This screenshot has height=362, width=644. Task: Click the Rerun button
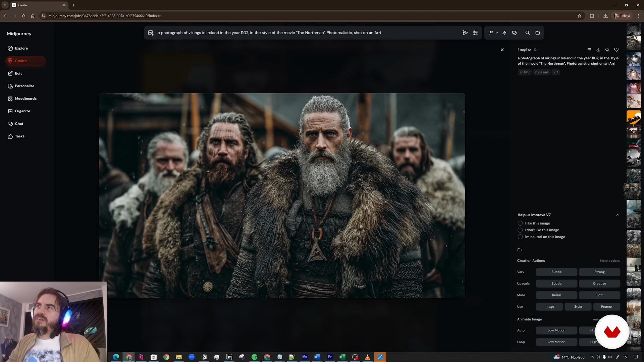(x=556, y=295)
